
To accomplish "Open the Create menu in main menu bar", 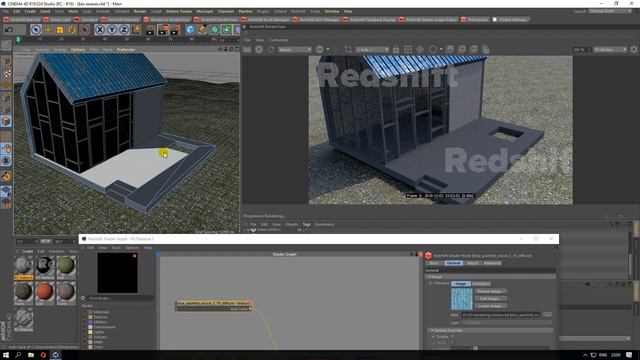I will coord(30,11).
